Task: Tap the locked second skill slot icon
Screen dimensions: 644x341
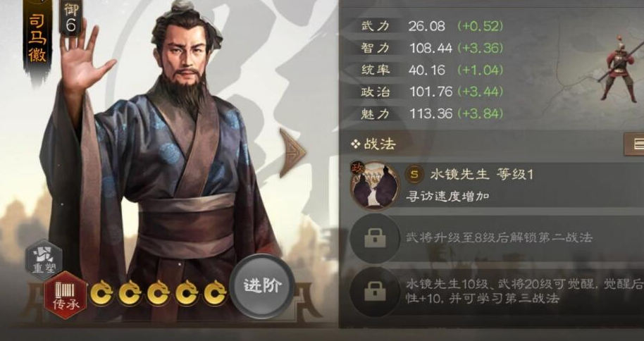Action: 375,238
